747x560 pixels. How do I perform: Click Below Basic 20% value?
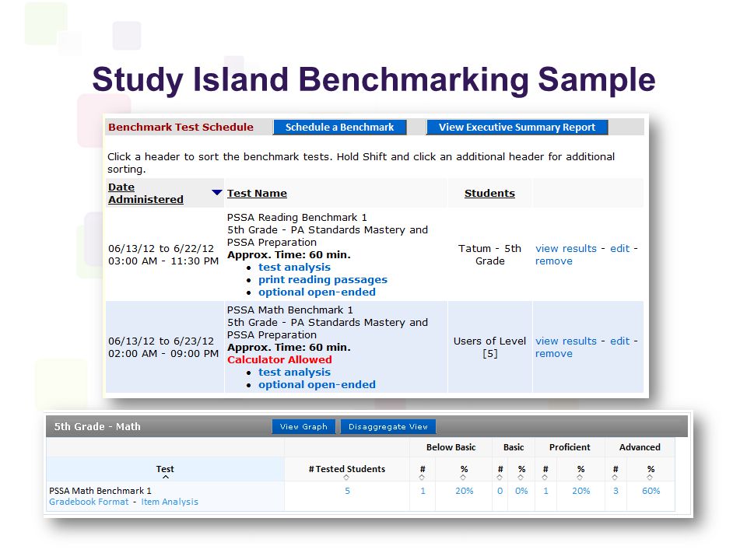click(x=464, y=491)
